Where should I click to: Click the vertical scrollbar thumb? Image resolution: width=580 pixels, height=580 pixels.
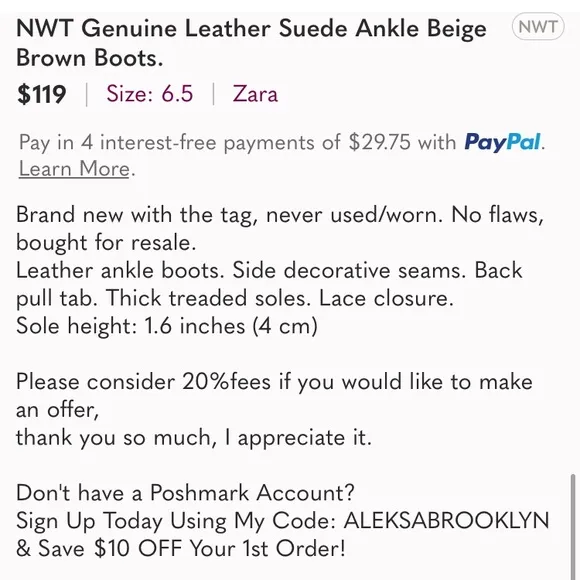573,526
